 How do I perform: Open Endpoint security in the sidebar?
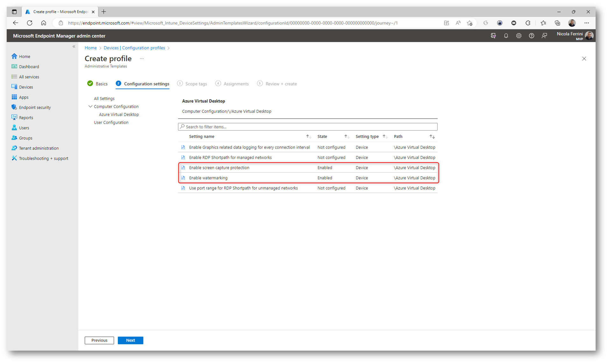[31, 107]
